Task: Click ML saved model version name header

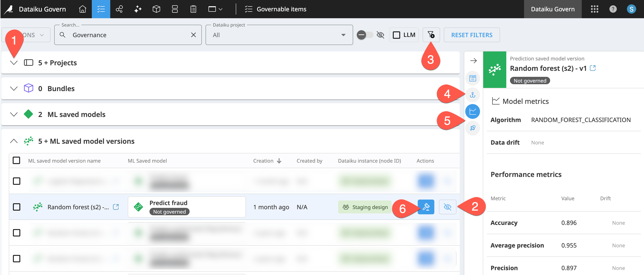Action: pos(64,161)
